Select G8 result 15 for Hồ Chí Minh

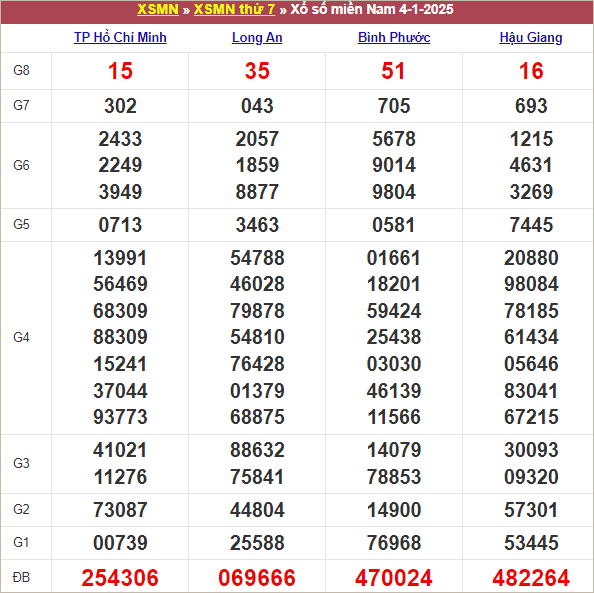coord(120,71)
